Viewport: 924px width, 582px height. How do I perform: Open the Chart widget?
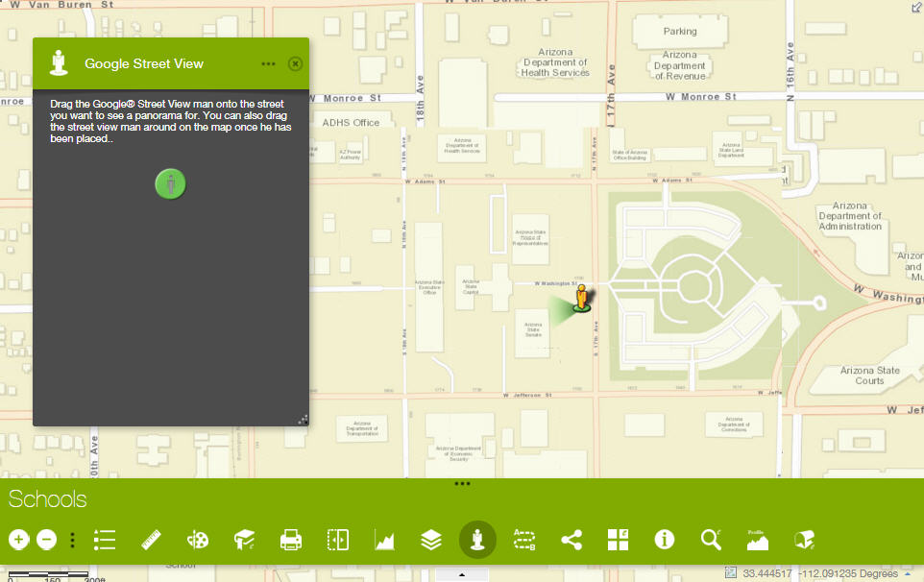384,540
